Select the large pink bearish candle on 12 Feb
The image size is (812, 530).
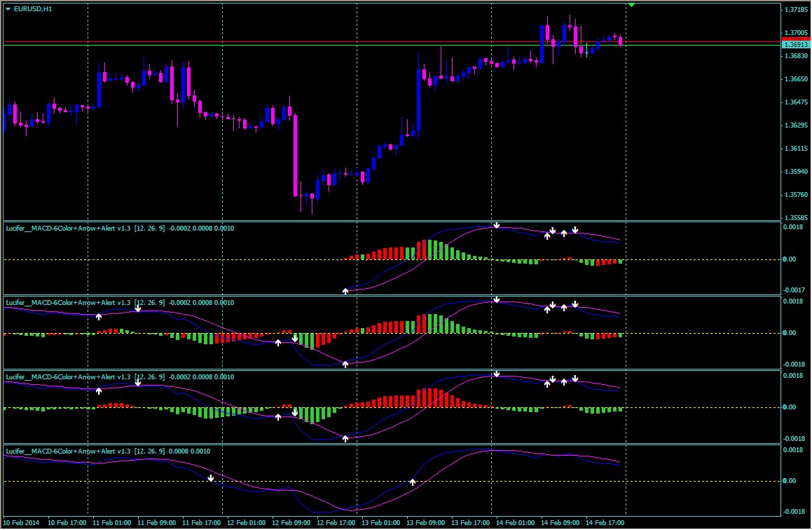pos(295,154)
